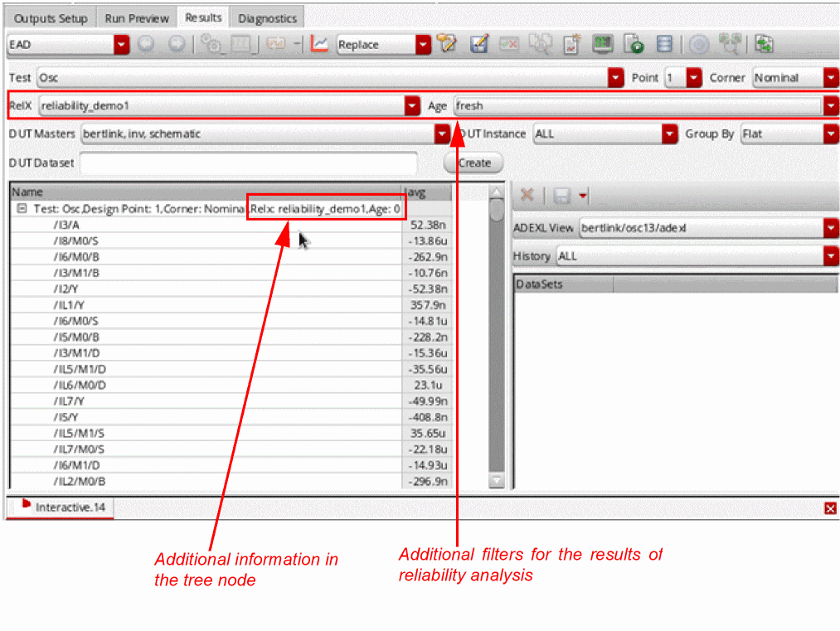Select the /I6/M0/S row
Image resolution: width=840 pixels, height=631 pixels.
click(x=231, y=322)
